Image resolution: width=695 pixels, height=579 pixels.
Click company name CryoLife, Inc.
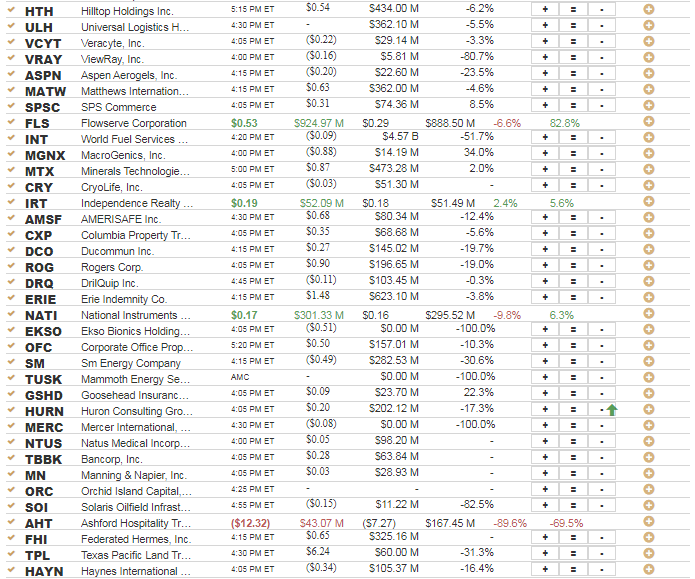112,188
